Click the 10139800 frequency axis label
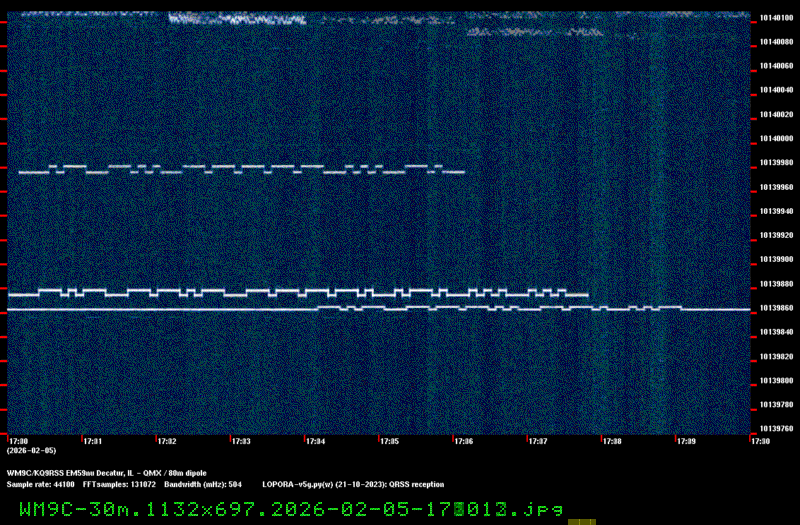 pyautogui.click(x=776, y=381)
